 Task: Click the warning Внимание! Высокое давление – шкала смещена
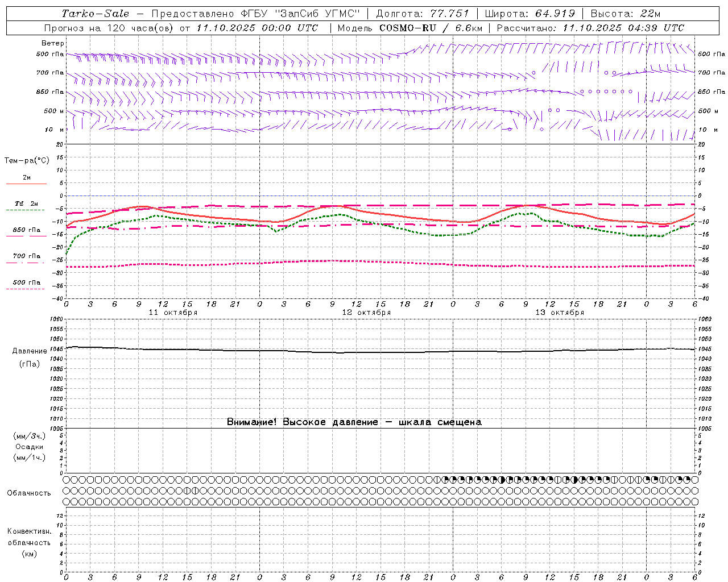click(x=354, y=422)
